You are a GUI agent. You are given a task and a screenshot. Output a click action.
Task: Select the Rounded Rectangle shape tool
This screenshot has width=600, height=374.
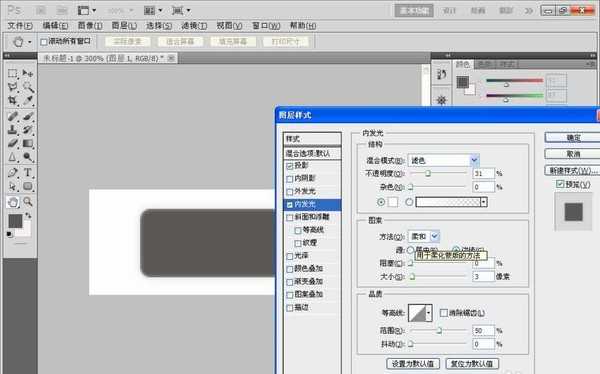point(28,186)
